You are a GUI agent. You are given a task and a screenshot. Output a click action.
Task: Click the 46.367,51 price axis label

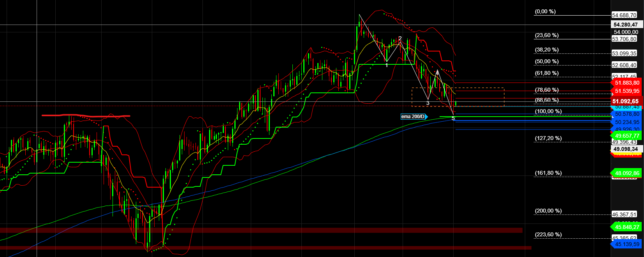[x=624, y=214]
